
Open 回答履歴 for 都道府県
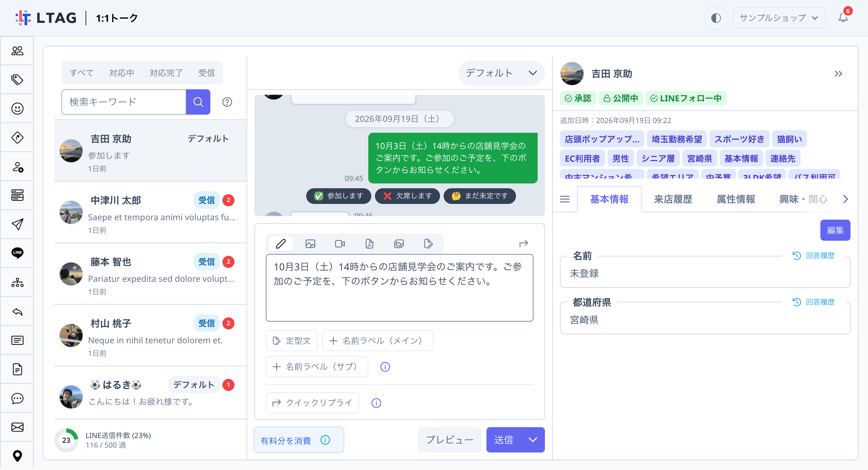coord(813,302)
